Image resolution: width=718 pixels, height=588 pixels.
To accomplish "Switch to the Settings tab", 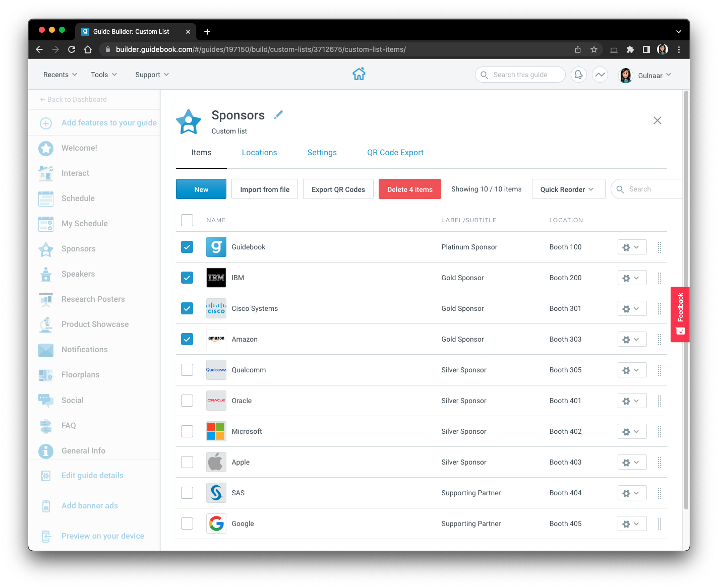I will tap(322, 153).
